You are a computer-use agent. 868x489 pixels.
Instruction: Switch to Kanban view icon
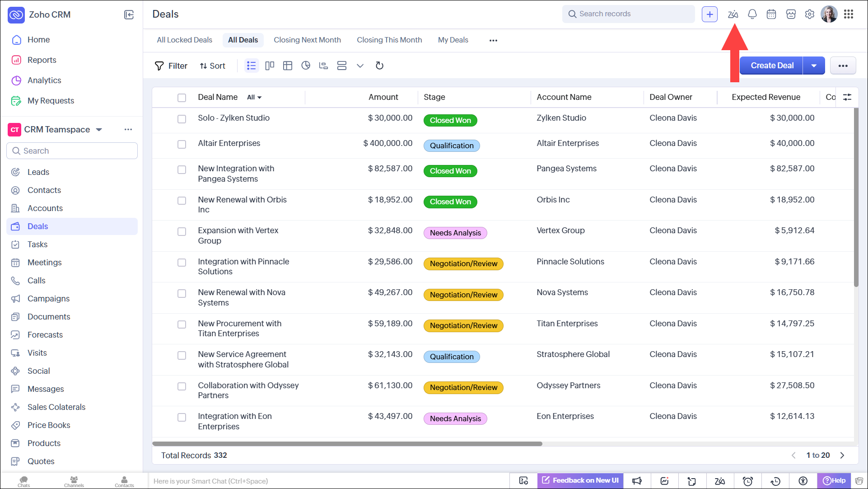coord(270,66)
